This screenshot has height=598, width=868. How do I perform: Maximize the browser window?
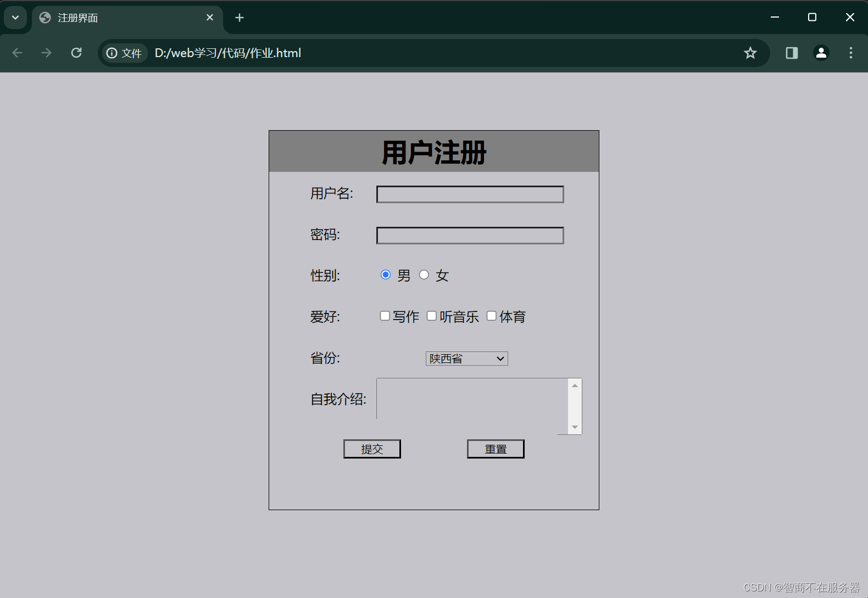812,18
